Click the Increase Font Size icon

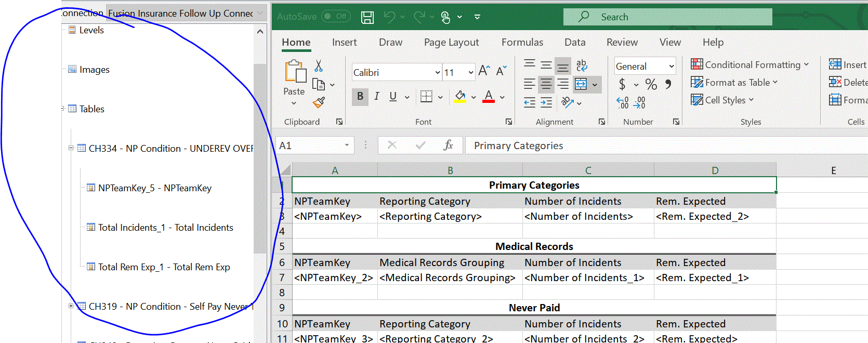(x=484, y=71)
